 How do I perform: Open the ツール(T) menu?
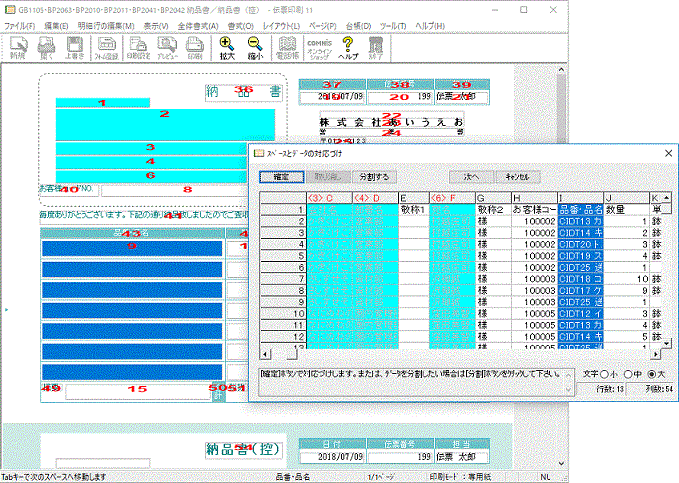393,26
